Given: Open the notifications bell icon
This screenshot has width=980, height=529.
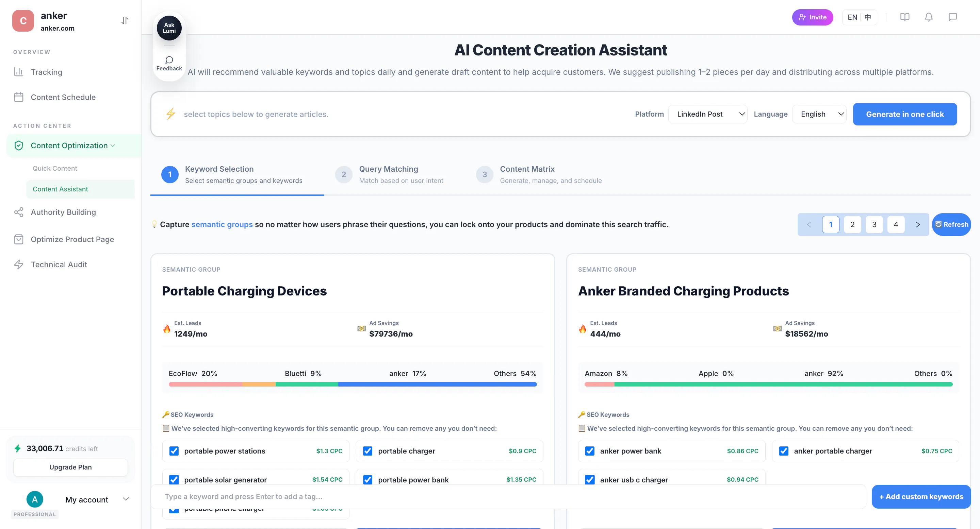Looking at the screenshot, I should pos(928,17).
